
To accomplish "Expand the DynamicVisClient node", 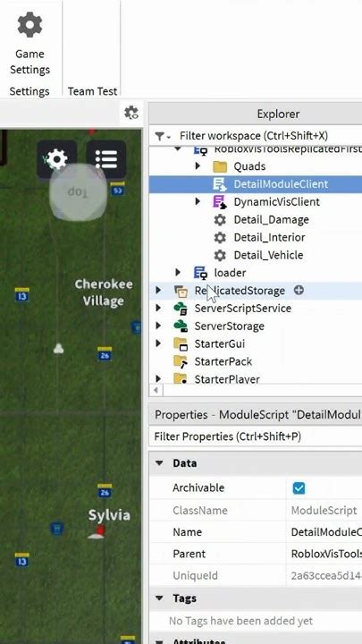I will (198, 201).
